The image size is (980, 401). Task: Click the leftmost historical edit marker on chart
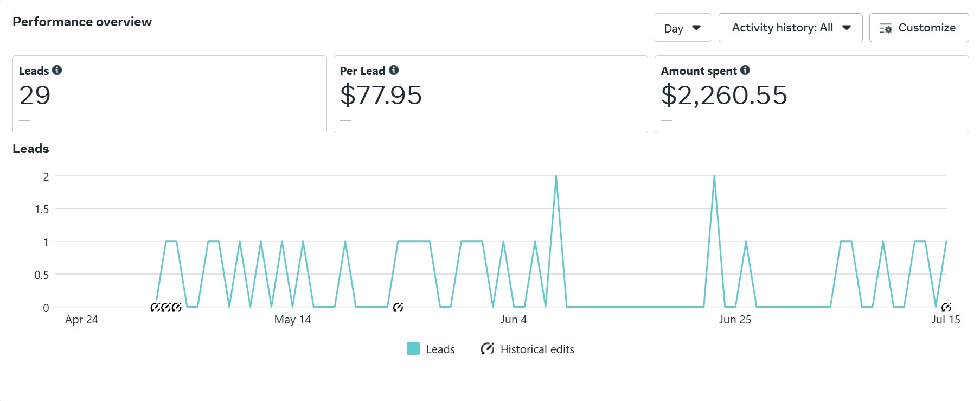click(x=155, y=308)
